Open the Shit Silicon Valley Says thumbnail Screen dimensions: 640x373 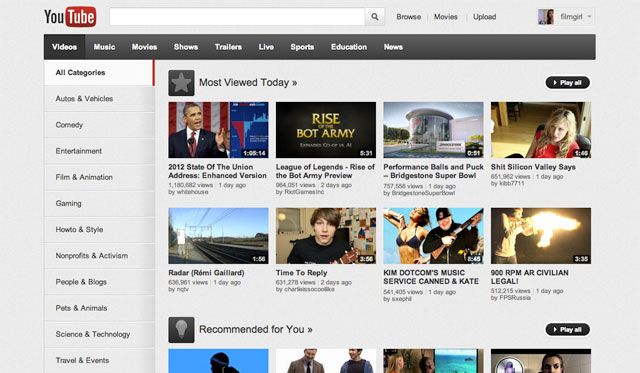[541, 130]
